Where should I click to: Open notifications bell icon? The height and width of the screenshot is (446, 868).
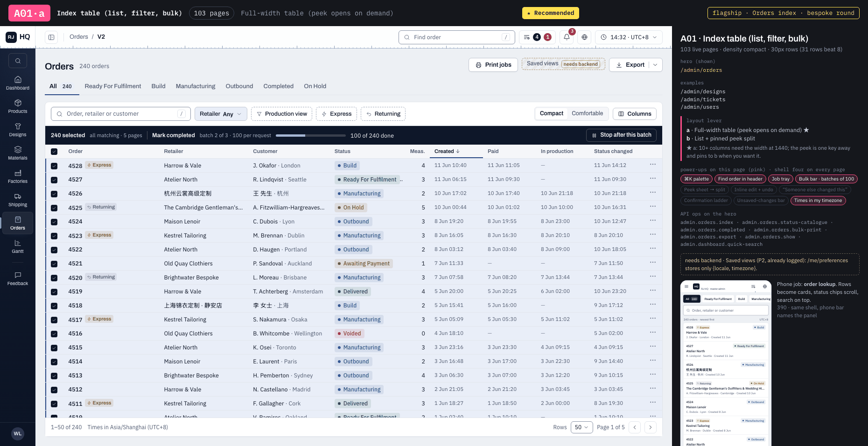[567, 37]
